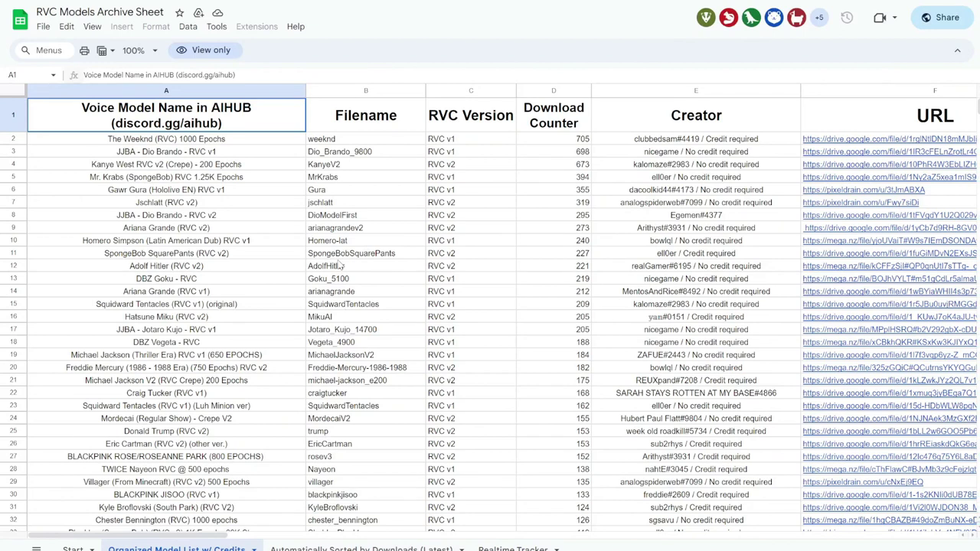
Task: Click the red anonymous viewer avatar
Action: pos(728,18)
